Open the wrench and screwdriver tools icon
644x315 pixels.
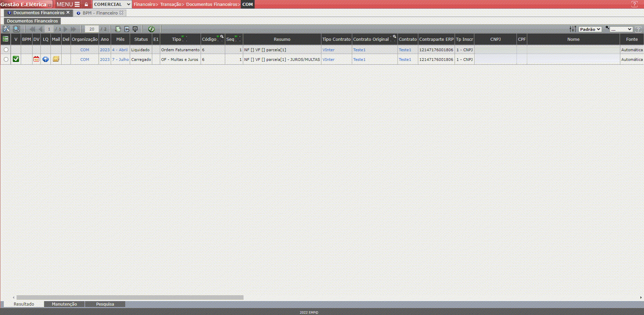tap(6, 29)
